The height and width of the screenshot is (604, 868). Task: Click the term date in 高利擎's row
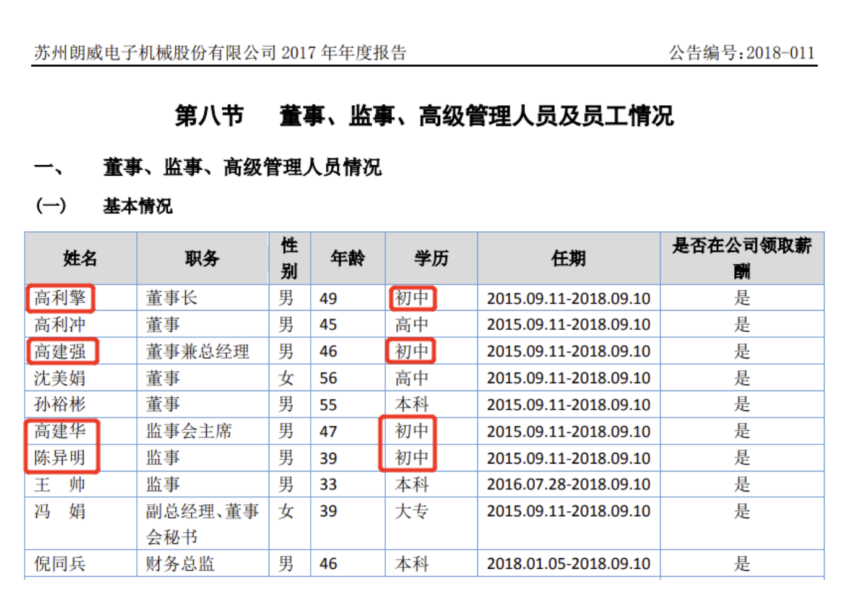[x=568, y=299]
